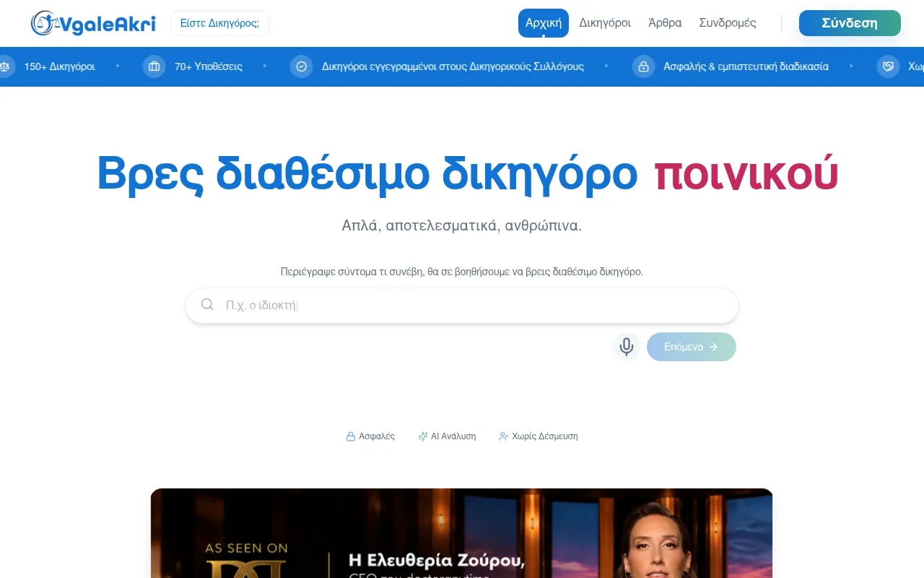
Task: Click the Απλά, αποτελεσματικά, ανθρώπινα. tagline
Action: (x=462, y=225)
